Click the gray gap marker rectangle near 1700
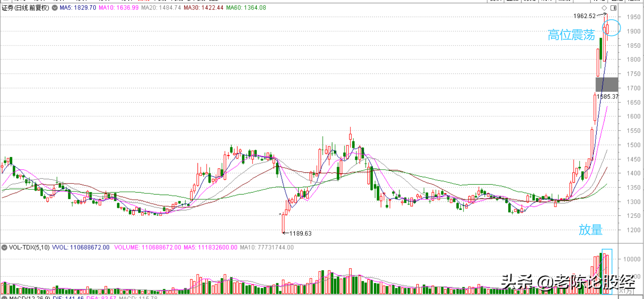644x299 pixels. click(607, 85)
